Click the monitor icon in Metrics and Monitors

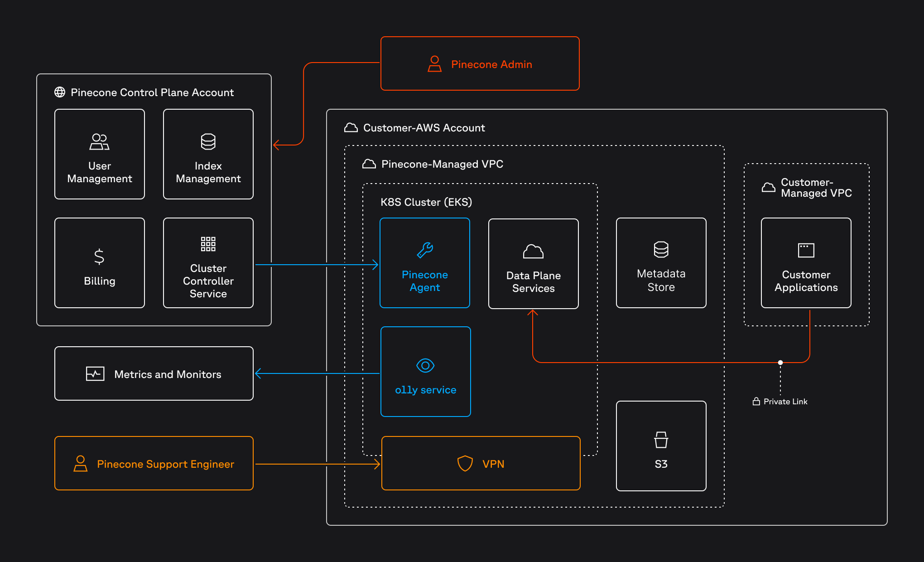pos(95,374)
